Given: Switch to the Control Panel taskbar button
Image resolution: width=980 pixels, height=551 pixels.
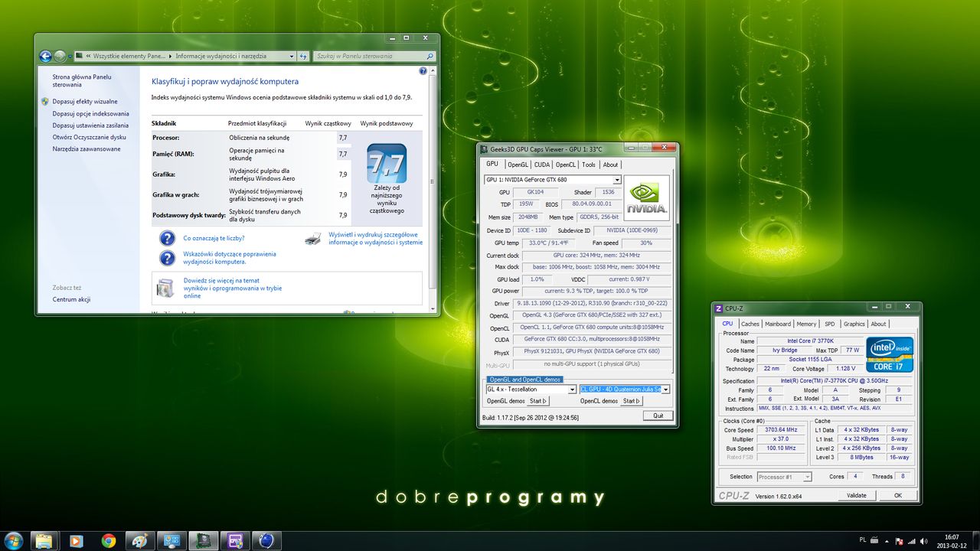Looking at the screenshot, I should click(171, 540).
